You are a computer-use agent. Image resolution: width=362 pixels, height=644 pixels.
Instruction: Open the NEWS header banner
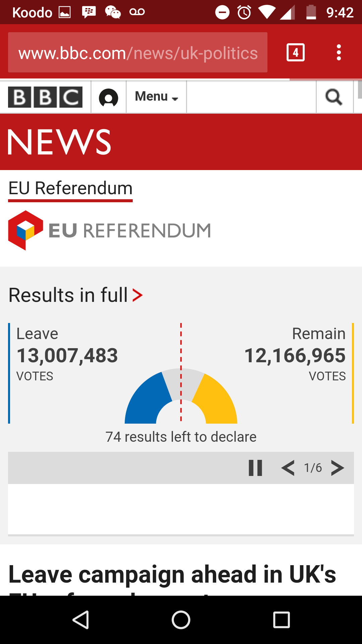(x=59, y=142)
